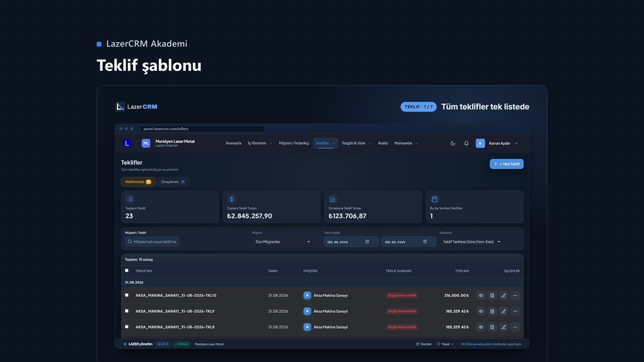Expand the Tezgâh & Stok menu
This screenshot has height=362, width=644.
tap(356, 143)
